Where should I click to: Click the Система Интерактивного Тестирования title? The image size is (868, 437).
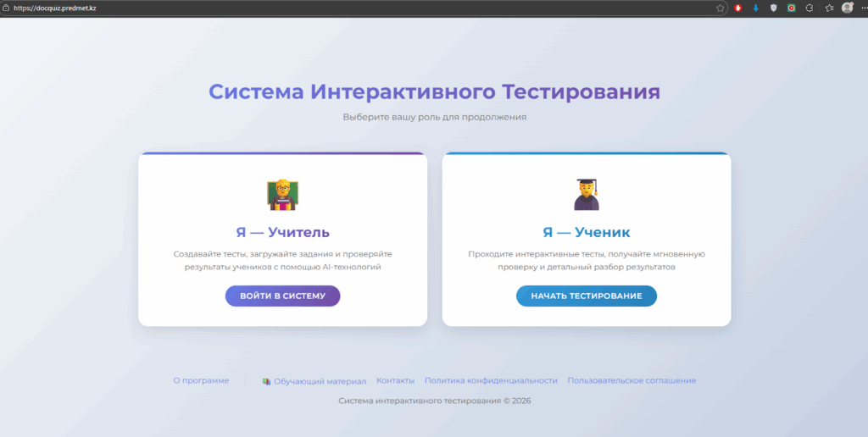tap(435, 91)
